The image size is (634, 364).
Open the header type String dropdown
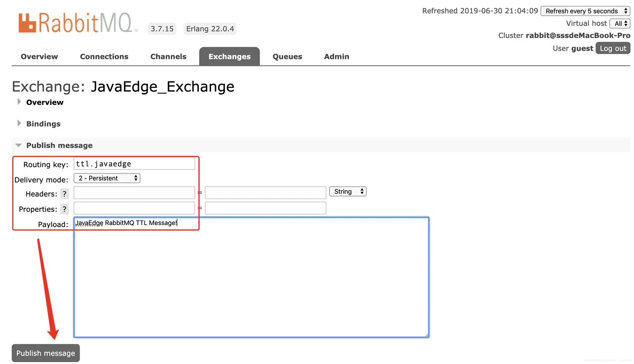(x=348, y=192)
